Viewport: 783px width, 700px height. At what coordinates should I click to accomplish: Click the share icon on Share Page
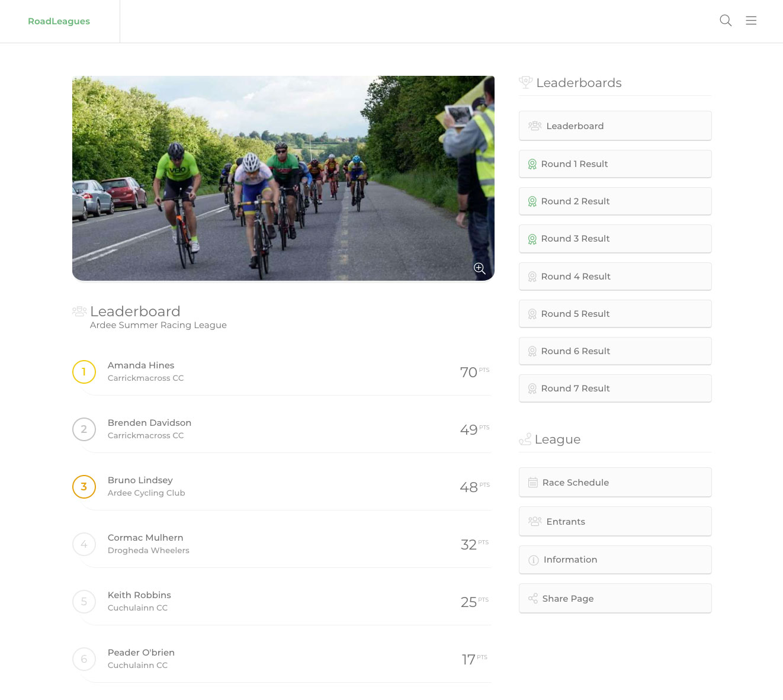click(x=533, y=599)
